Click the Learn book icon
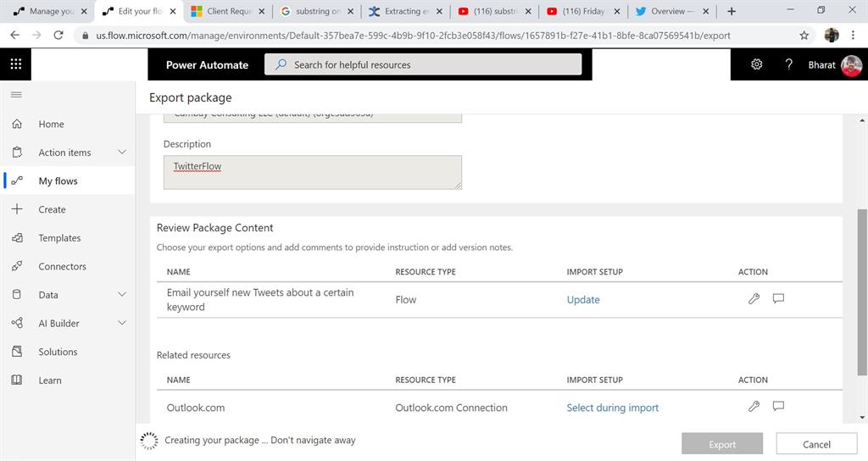Screen dimensions: 868x461 point(17,380)
